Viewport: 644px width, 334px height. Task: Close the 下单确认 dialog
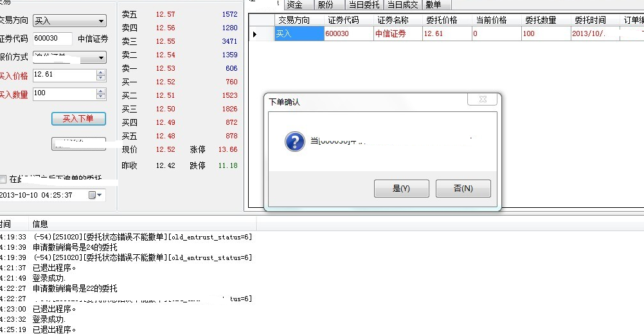pyautogui.click(x=482, y=99)
